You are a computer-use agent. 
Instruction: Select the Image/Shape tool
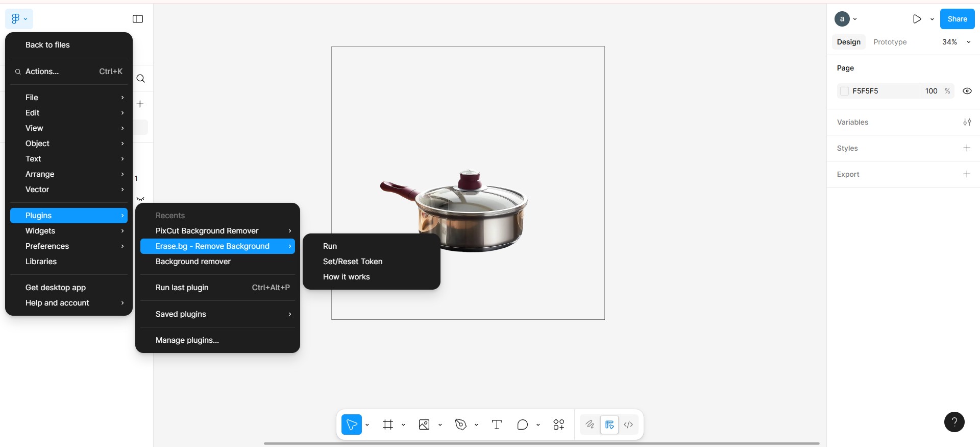424,425
